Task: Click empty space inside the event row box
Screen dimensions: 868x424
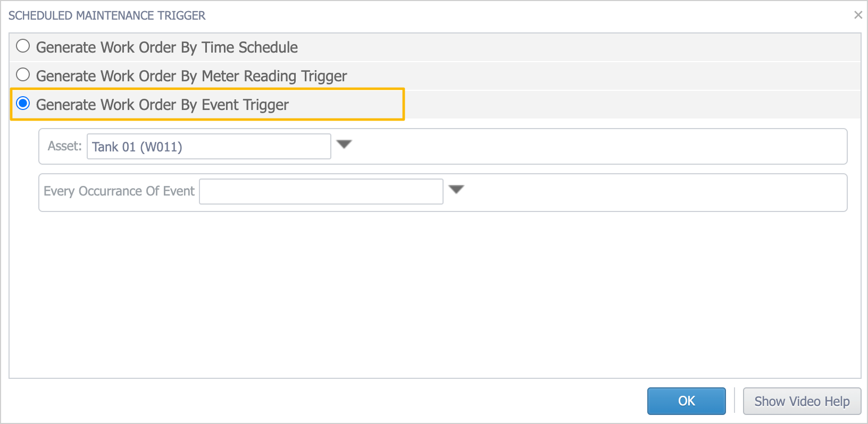Action: click(x=654, y=192)
